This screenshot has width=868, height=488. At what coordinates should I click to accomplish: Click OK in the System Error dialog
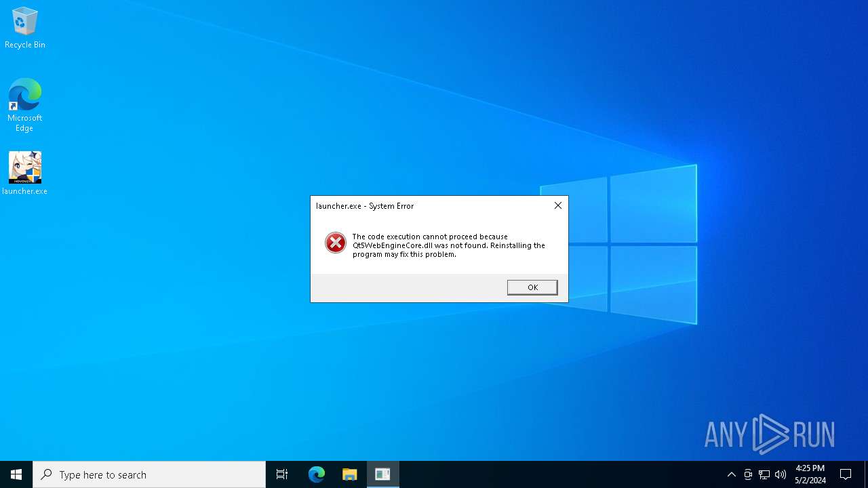click(x=532, y=287)
